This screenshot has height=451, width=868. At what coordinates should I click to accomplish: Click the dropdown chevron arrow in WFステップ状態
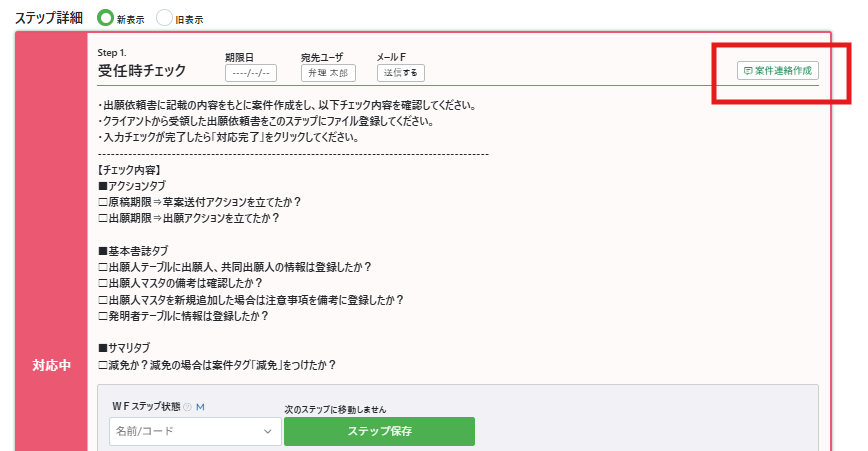[x=267, y=431]
